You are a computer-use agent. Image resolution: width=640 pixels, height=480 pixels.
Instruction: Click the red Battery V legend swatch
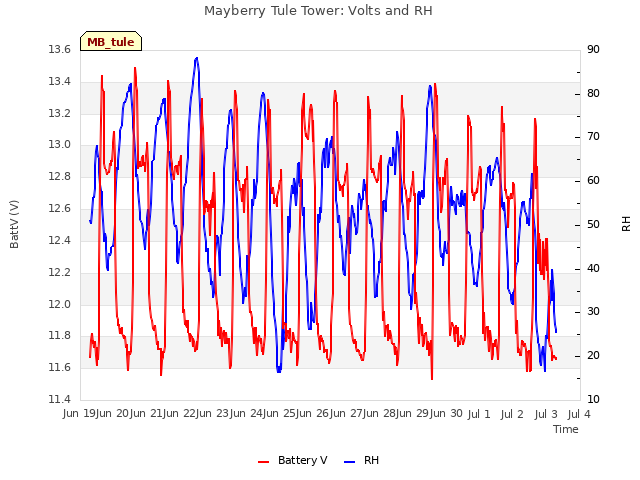[264, 462]
